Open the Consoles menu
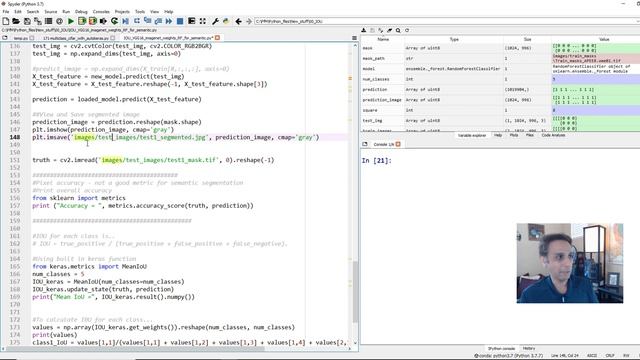 [101, 11]
